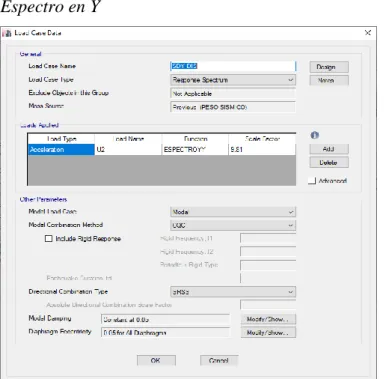Toggle the Include Rigid Response checkbox

pyautogui.click(x=49, y=238)
